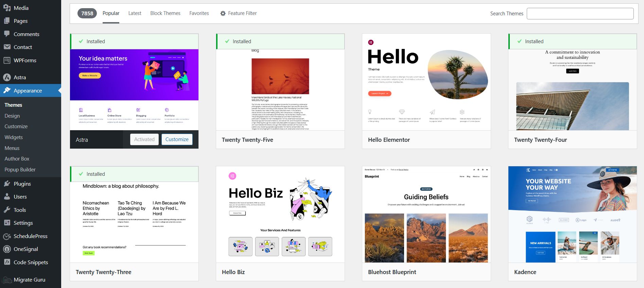Click the Appearance paintbrush icon
644x288 pixels.
tap(7, 90)
